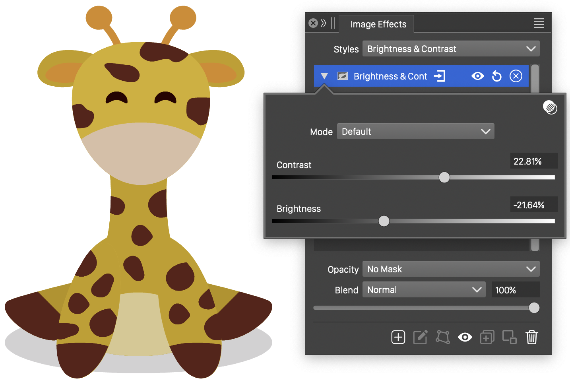Click the arrow-into-box icon beside Brightness & Cont
The width and height of the screenshot is (570, 392).
(x=440, y=76)
